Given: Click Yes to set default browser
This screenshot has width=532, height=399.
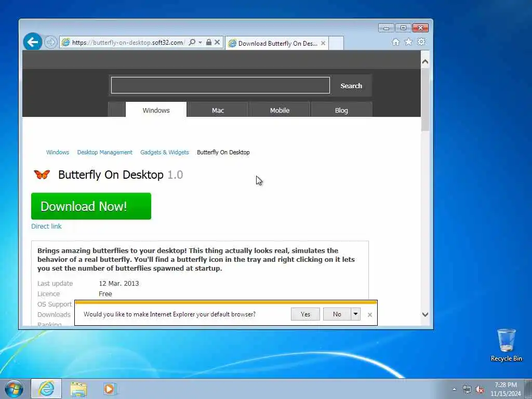Looking at the screenshot, I should pyautogui.click(x=305, y=314).
